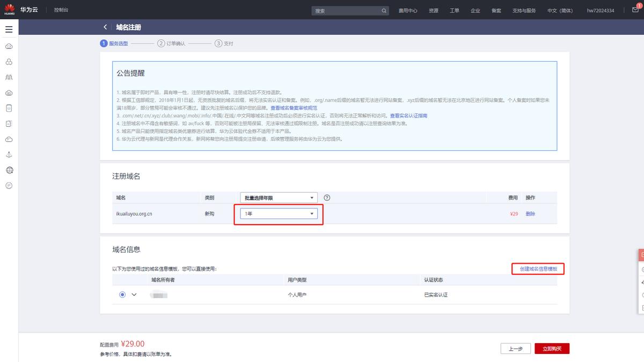Click the back arrow beside 域名注册
Screen dimensions: 644x362
click(105, 27)
